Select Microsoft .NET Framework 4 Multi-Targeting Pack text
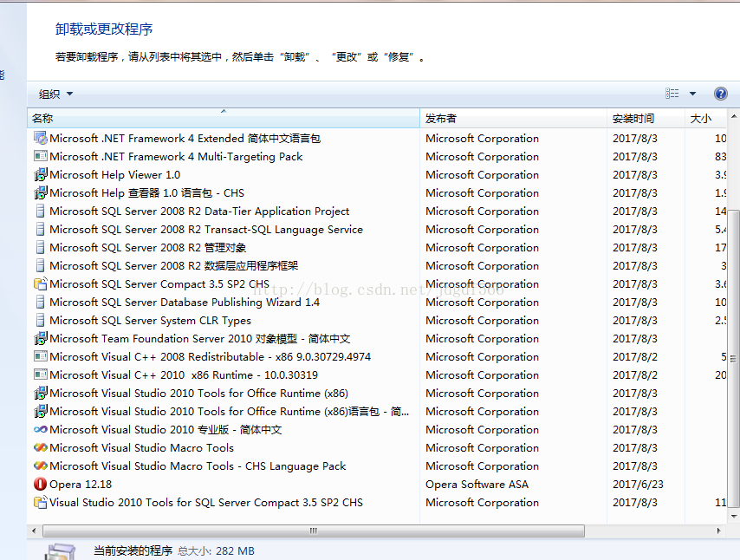740x560 pixels. point(176,157)
